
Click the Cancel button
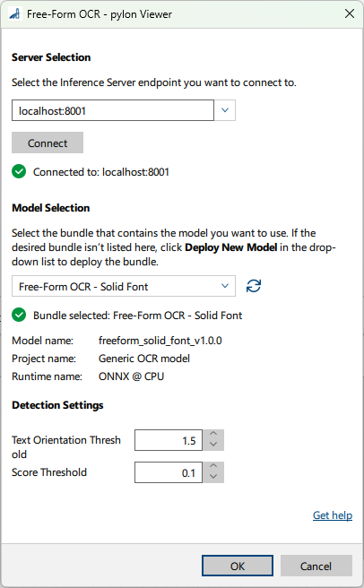click(x=316, y=566)
